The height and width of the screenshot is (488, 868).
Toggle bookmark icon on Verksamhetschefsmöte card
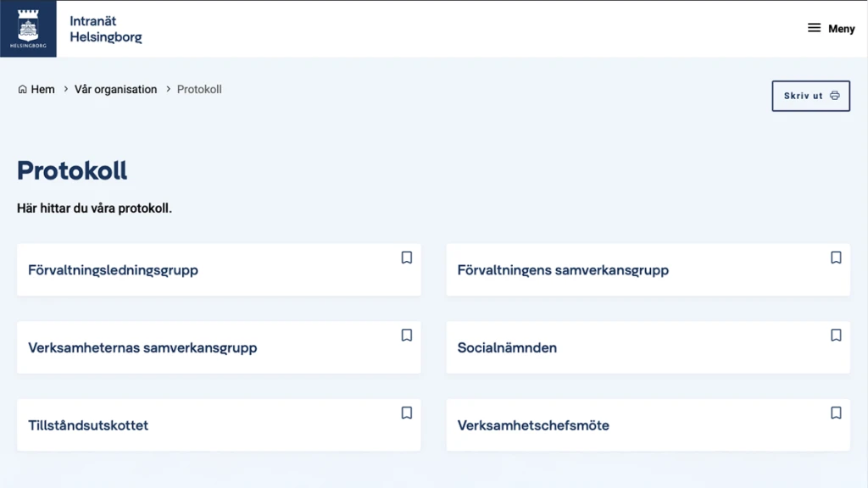point(836,413)
